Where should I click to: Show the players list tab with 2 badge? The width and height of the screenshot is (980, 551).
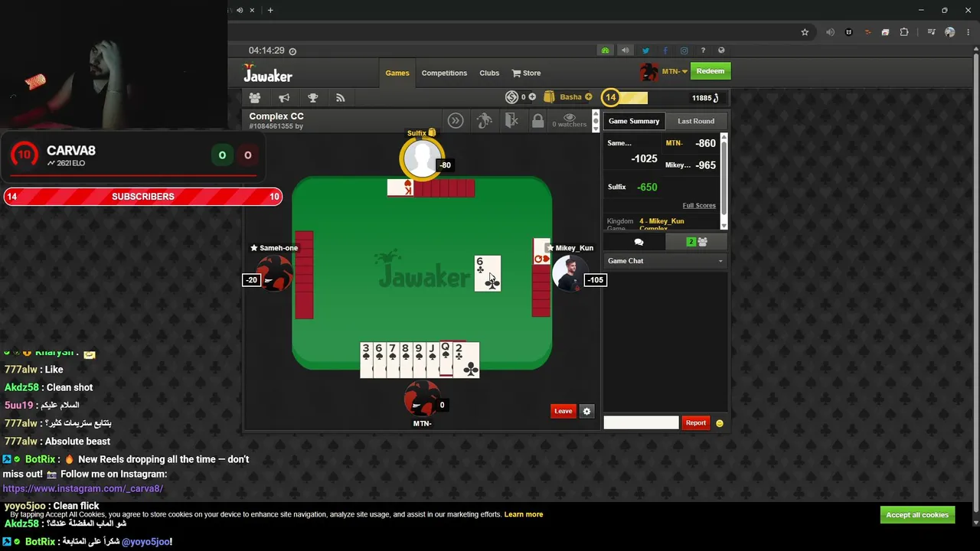(x=697, y=242)
